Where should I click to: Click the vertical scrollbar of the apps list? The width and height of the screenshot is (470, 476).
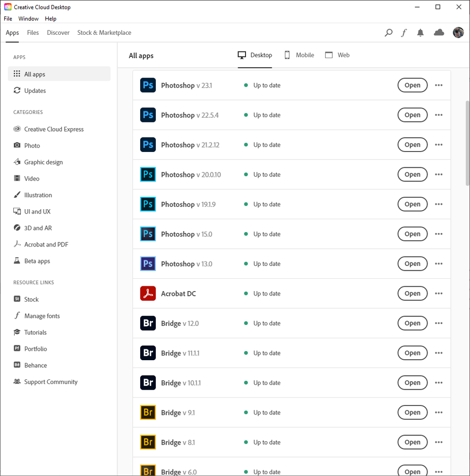click(x=468, y=142)
